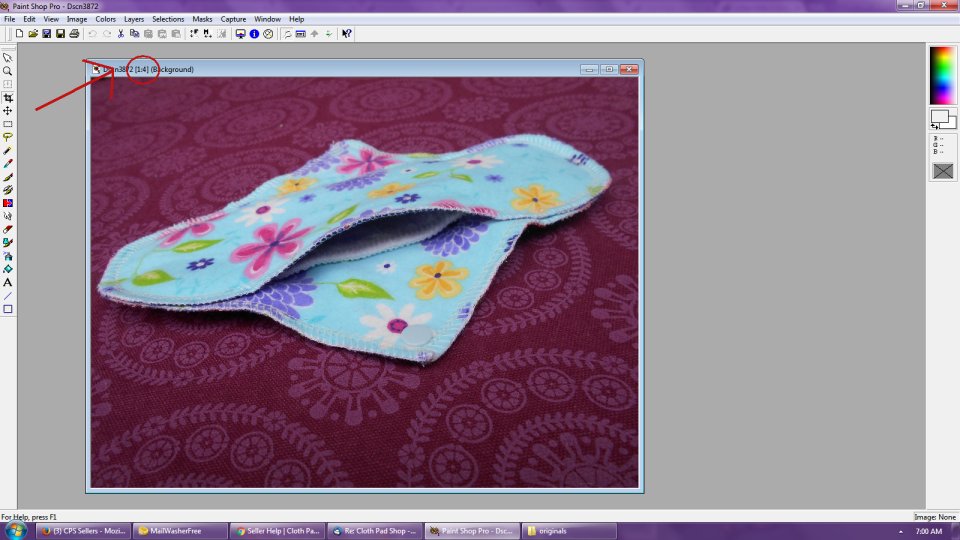Viewport: 960px width, 540px height.
Task: Click the Open file toolbar icon
Action: pyautogui.click(x=33, y=34)
